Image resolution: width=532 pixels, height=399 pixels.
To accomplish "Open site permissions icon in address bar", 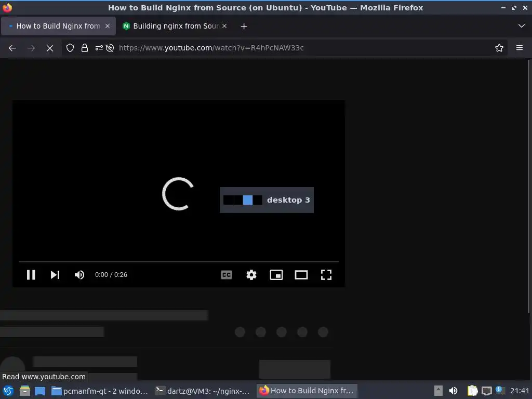I will click(99, 48).
